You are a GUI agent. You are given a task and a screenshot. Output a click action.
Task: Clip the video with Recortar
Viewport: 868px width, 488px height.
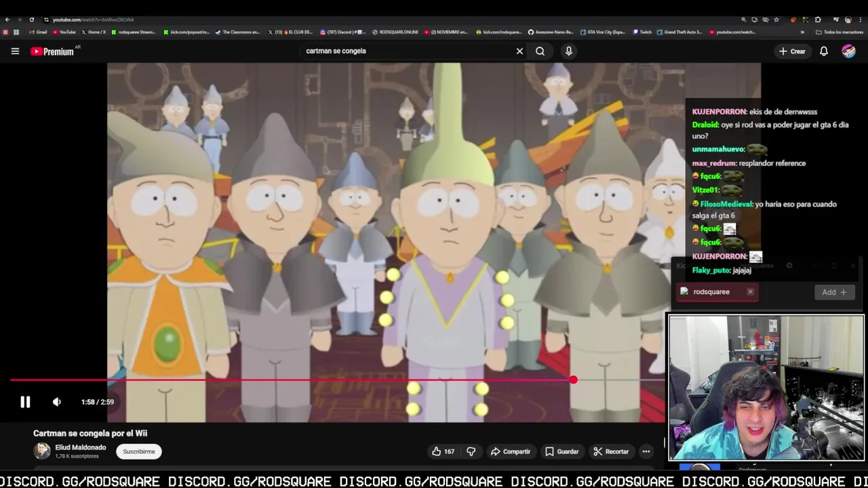611,451
